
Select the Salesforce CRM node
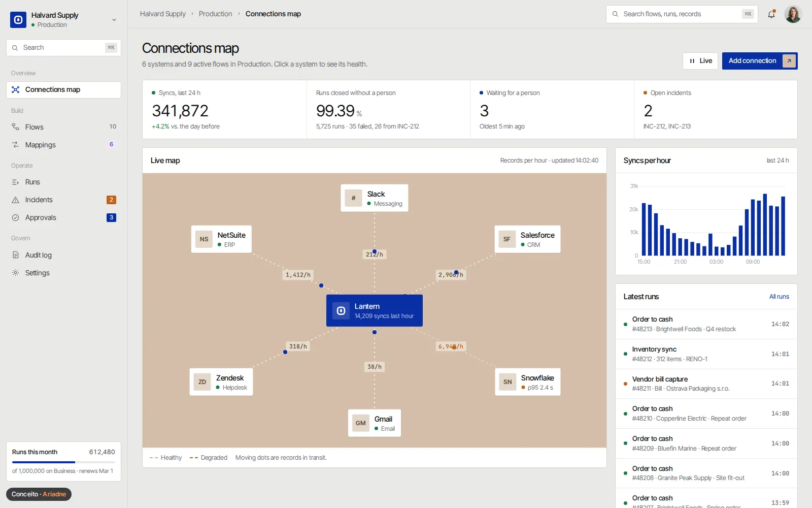[x=528, y=239]
